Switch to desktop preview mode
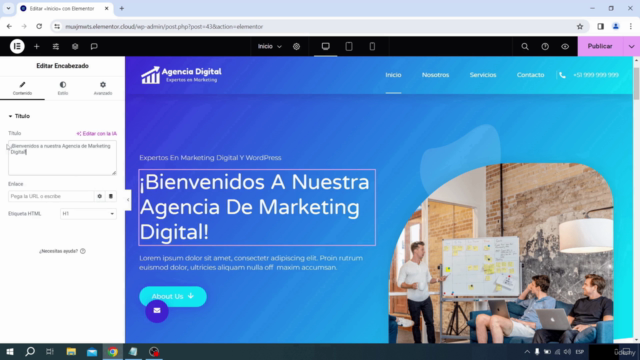The image size is (640, 360). click(x=325, y=47)
